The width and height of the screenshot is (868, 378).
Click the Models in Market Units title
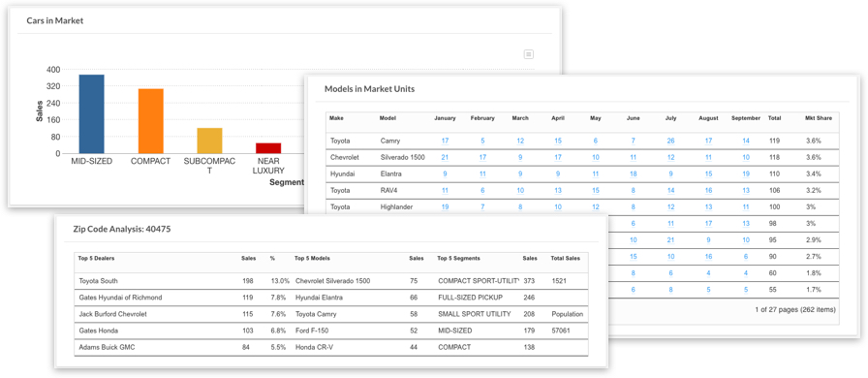tap(369, 88)
